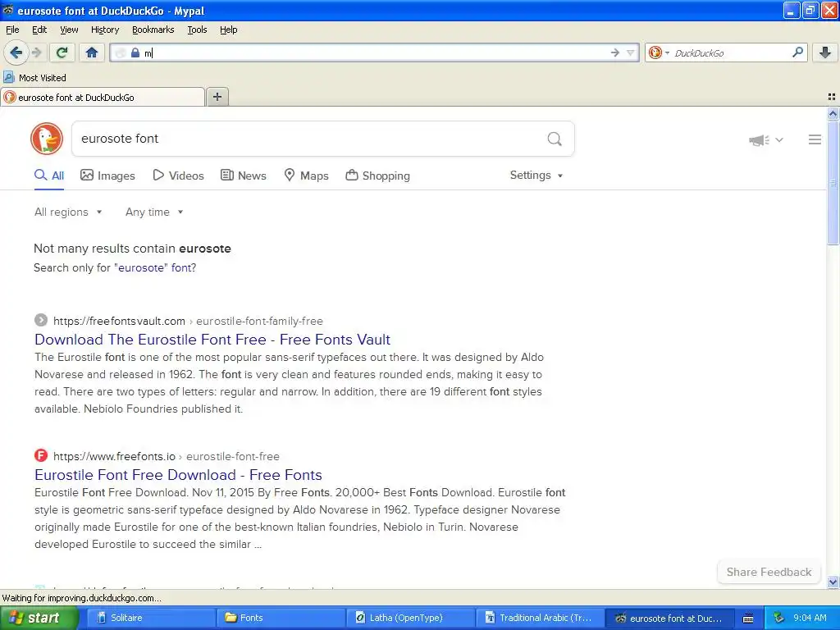Click the on-screen keyboard tray icon
Screen dimensions: 840x630
(x=748, y=619)
